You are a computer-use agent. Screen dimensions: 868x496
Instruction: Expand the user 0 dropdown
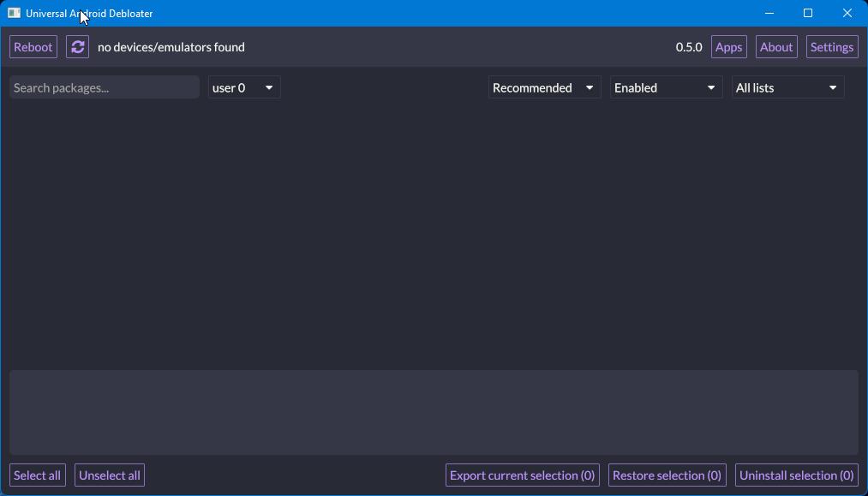[243, 87]
